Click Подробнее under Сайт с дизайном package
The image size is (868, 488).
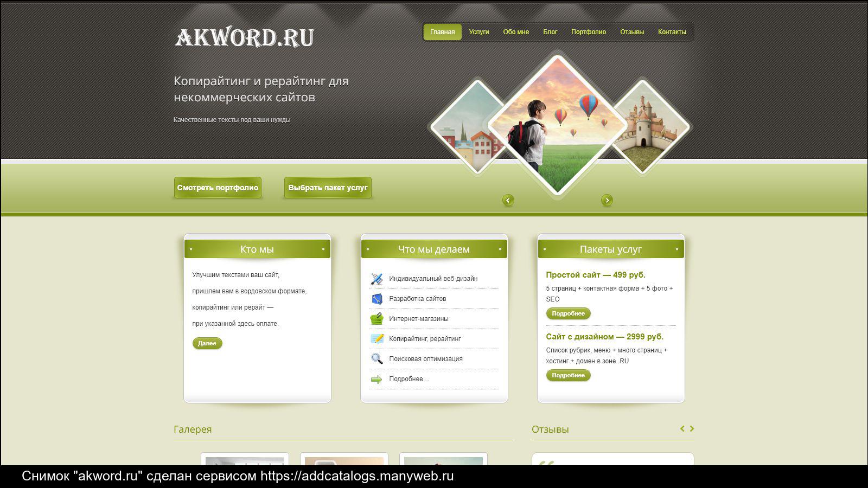click(568, 375)
